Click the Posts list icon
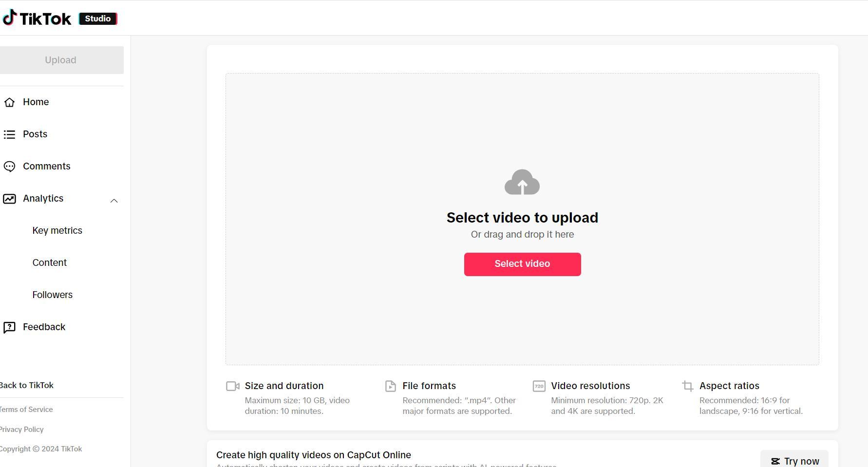Image resolution: width=868 pixels, height=467 pixels. pos(9,134)
